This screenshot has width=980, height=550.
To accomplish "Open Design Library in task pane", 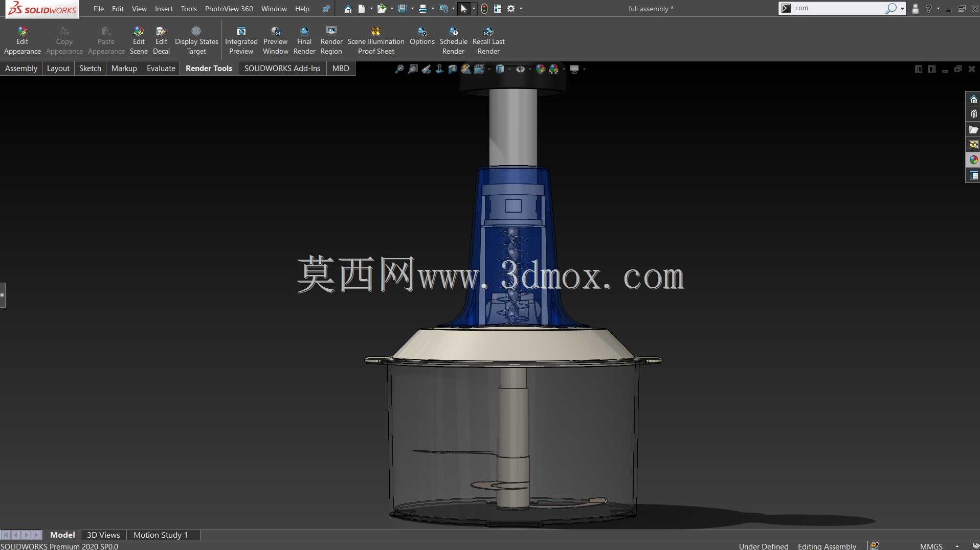I will coord(973,114).
